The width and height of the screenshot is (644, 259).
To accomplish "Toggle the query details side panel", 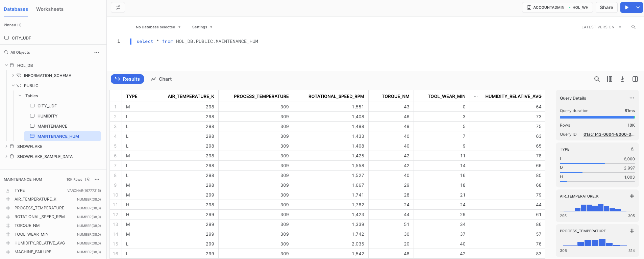I will (635, 79).
